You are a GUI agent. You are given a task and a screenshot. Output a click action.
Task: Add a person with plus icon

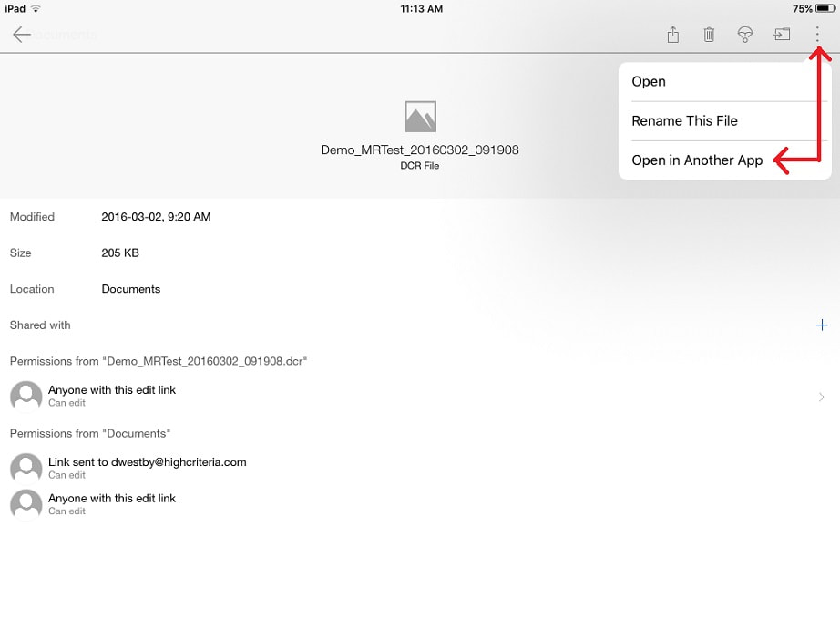821,325
